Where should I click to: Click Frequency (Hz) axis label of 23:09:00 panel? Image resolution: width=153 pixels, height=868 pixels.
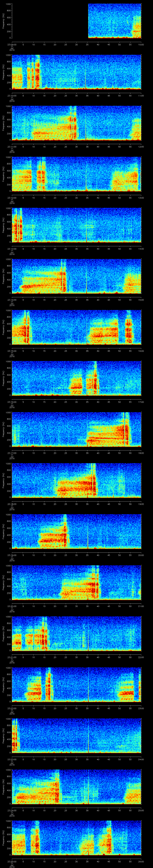click(x=3, y=21)
